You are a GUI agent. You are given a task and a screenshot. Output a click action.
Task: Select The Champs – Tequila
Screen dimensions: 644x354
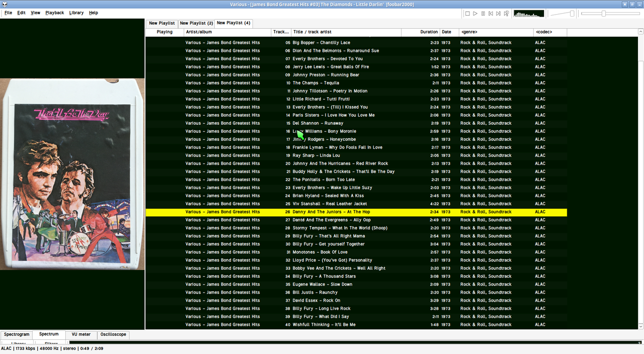click(x=356, y=83)
